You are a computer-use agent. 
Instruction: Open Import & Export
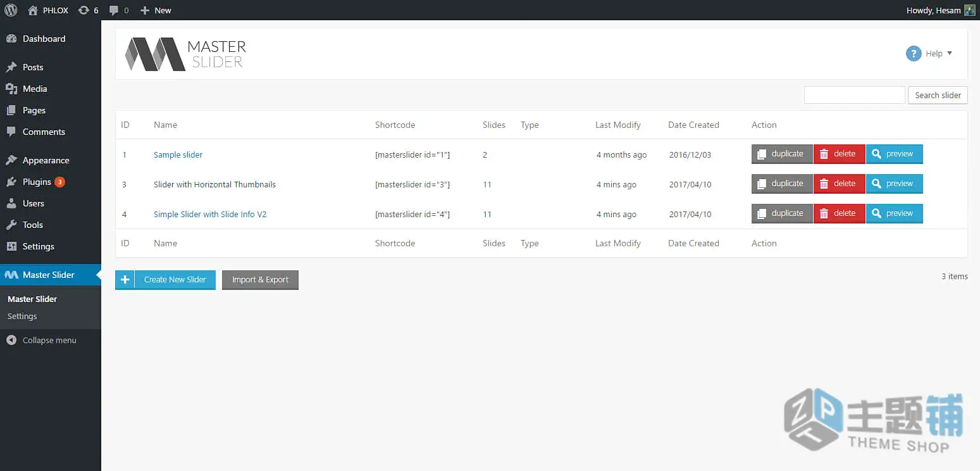(x=260, y=279)
